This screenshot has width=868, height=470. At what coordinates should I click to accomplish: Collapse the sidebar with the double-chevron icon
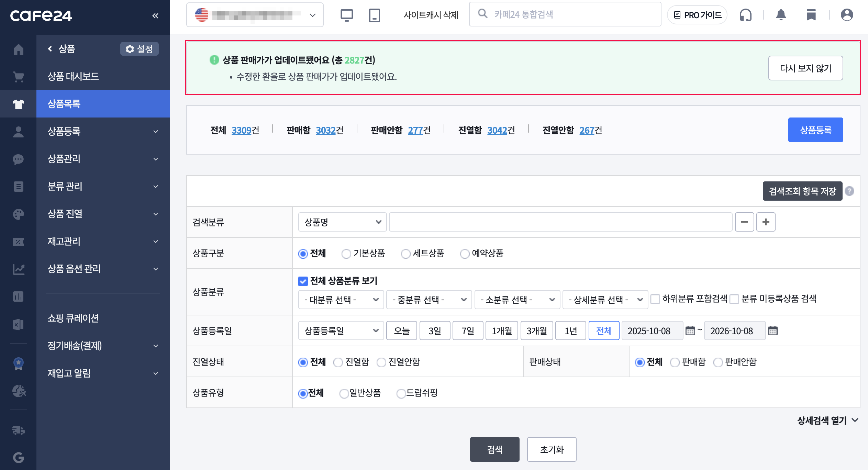coord(155,15)
